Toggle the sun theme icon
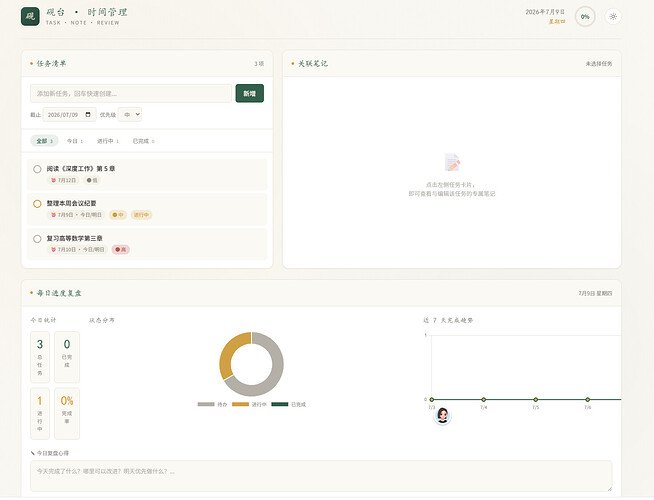Image resolution: width=654 pixels, height=500 pixels. 613,17
